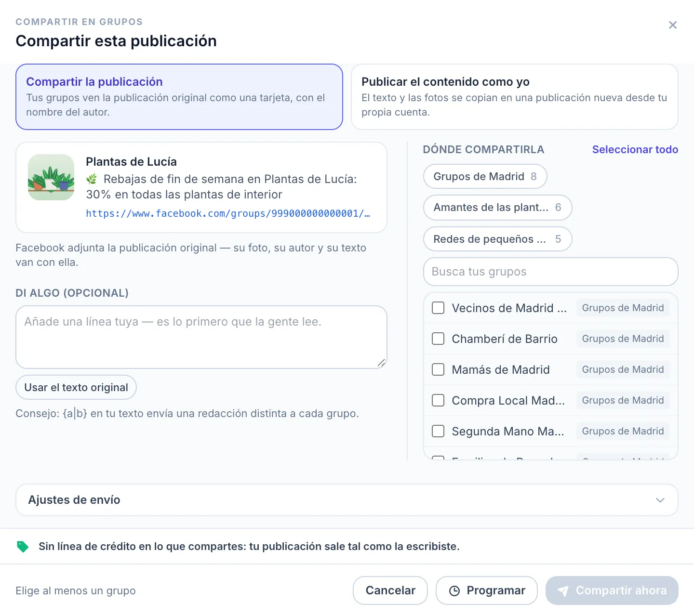Click into the Di algo optional text area
694x616 pixels.
coord(201,337)
